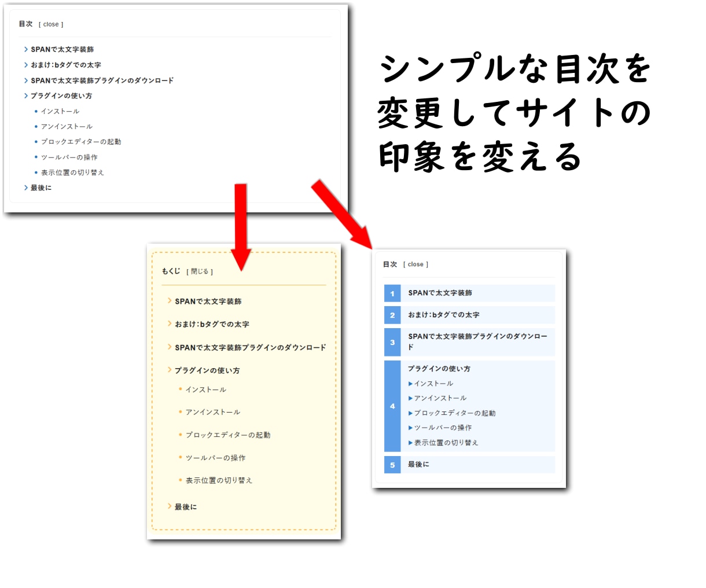Image resolution: width=706 pixels, height=588 pixels.
Task: Open おまけ:bタグでの太字 in numbered panel
Action: click(444, 315)
